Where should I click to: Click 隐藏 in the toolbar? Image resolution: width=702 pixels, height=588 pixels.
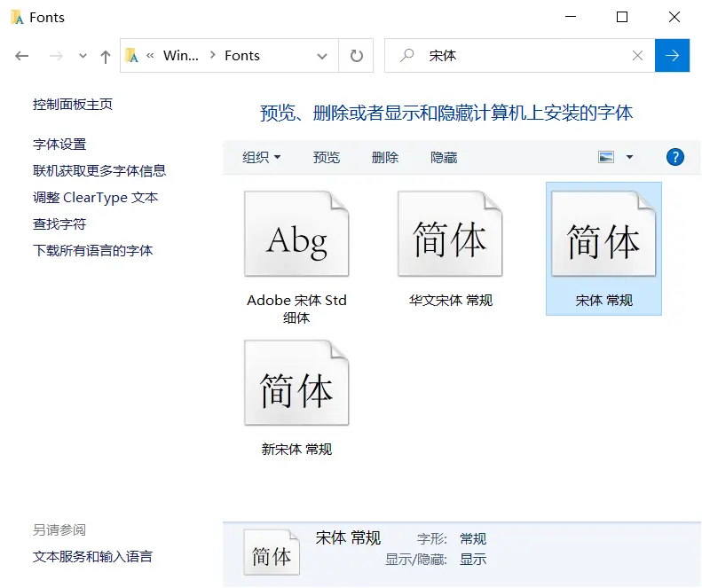click(x=444, y=157)
